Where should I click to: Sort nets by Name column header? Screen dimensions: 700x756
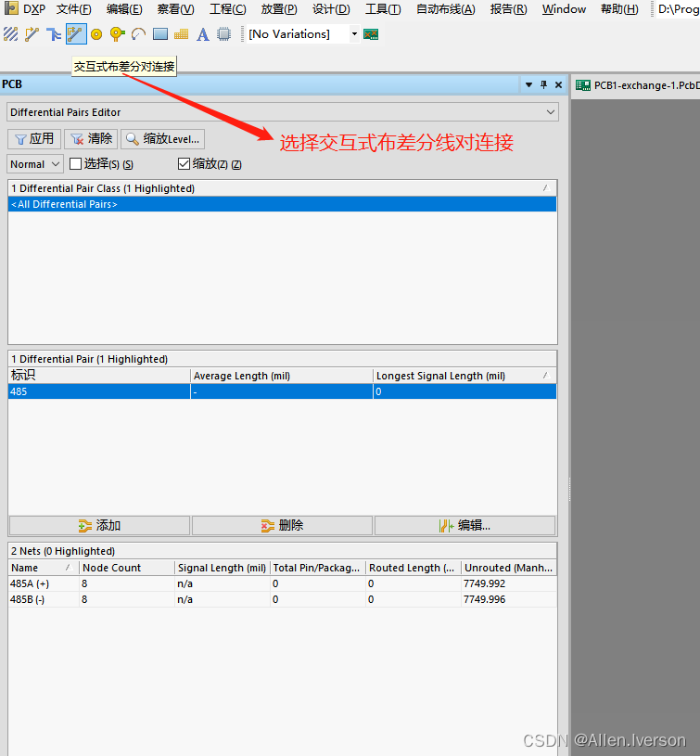point(44,568)
